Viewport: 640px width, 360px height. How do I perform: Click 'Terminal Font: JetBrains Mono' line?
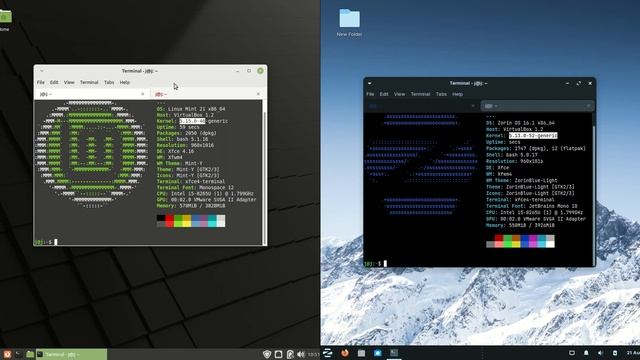click(531, 206)
